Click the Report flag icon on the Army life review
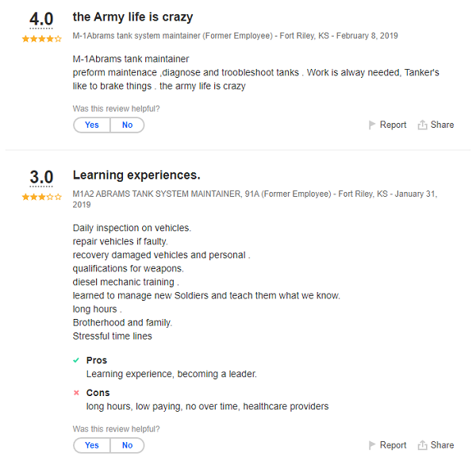Viewport: 476px width, 465px height. (372, 125)
